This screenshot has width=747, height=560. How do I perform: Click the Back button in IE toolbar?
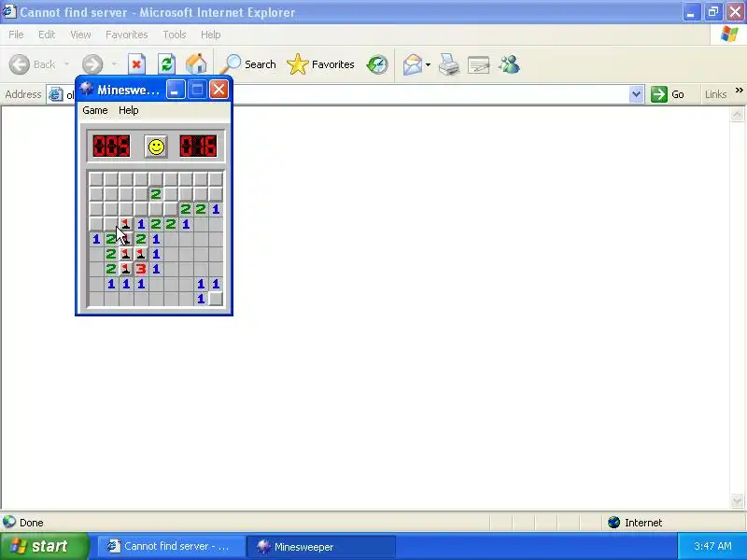pos(33,64)
